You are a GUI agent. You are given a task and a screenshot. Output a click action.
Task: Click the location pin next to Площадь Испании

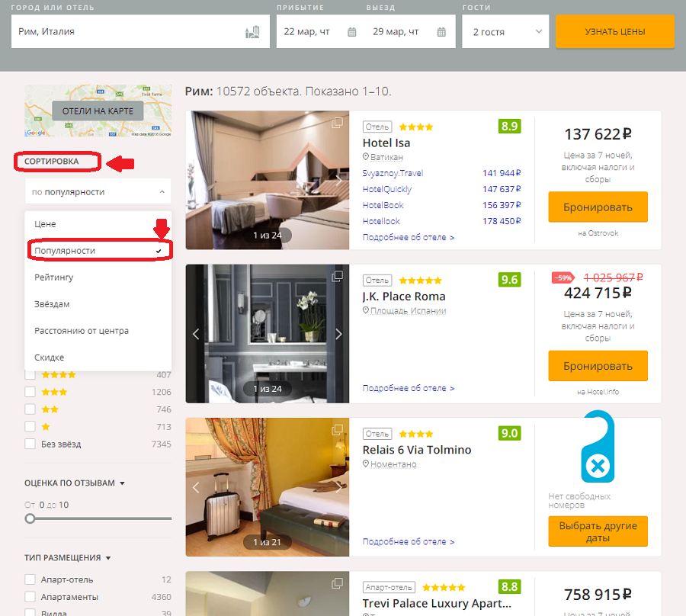pyautogui.click(x=366, y=310)
